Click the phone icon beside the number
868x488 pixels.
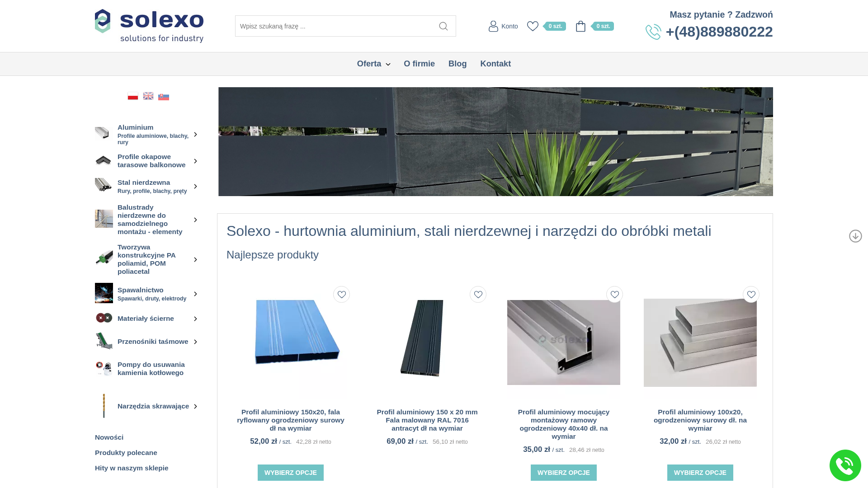tap(653, 32)
